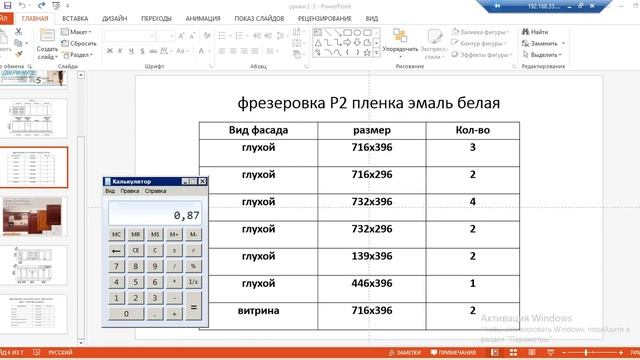Click the slide panel scroll up arrow
The width and height of the screenshot is (640, 360).
pyautogui.click(x=81, y=75)
